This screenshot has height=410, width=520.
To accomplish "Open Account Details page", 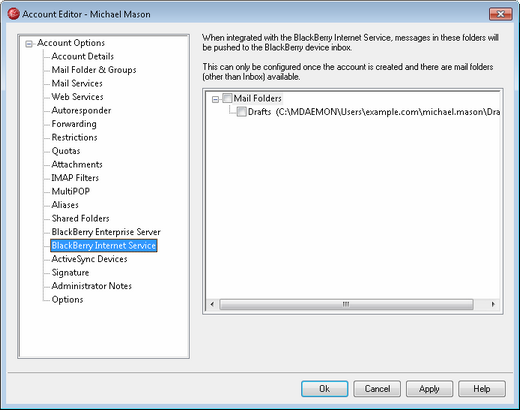I will tap(83, 56).
